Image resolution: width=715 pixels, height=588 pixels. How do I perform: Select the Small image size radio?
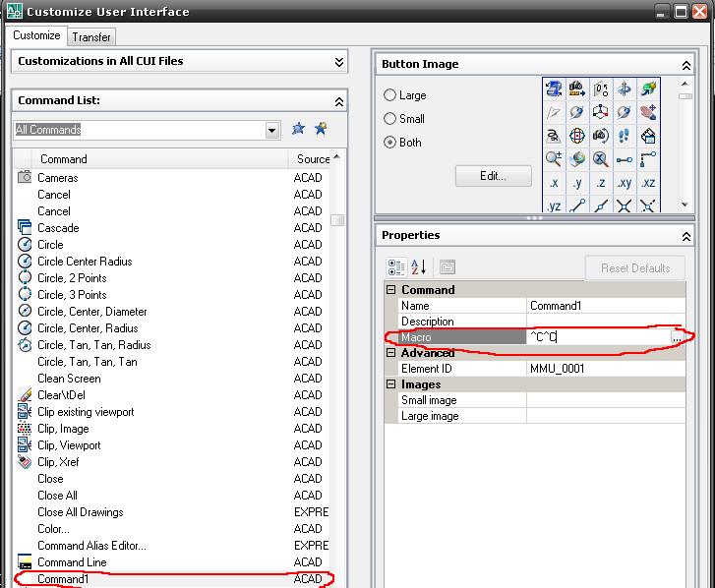pos(389,119)
